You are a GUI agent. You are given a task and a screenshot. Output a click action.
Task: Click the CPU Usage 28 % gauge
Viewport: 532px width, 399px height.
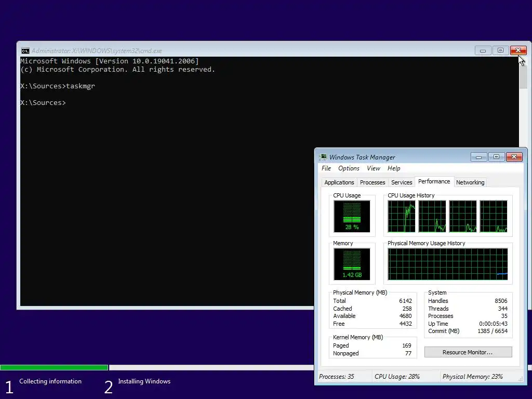coord(352,216)
